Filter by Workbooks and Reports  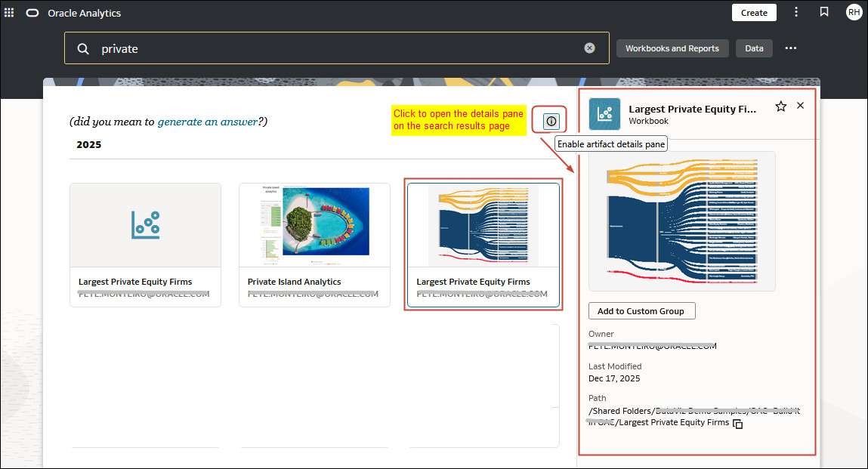[672, 48]
